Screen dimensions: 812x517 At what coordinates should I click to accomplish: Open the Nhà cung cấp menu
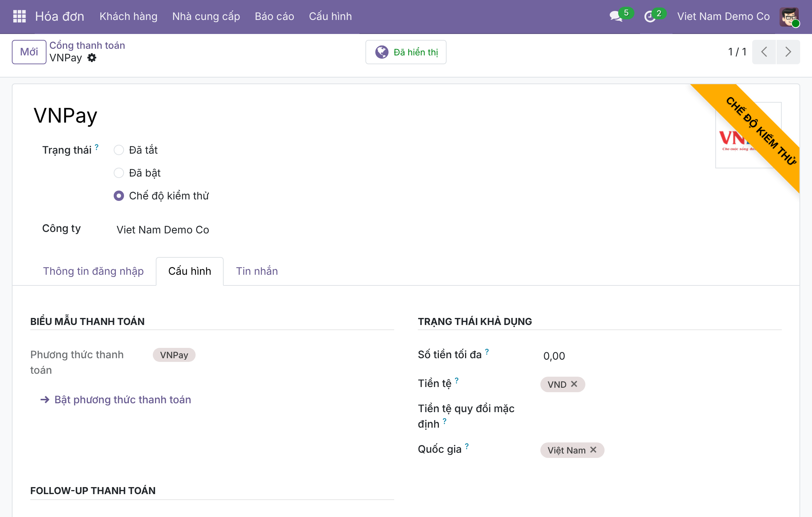(x=206, y=16)
